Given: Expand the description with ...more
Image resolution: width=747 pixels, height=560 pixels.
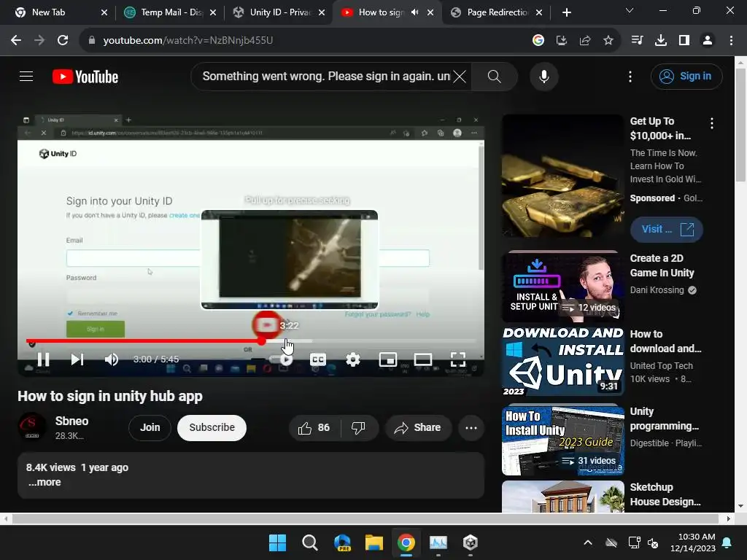Looking at the screenshot, I should click(x=44, y=482).
